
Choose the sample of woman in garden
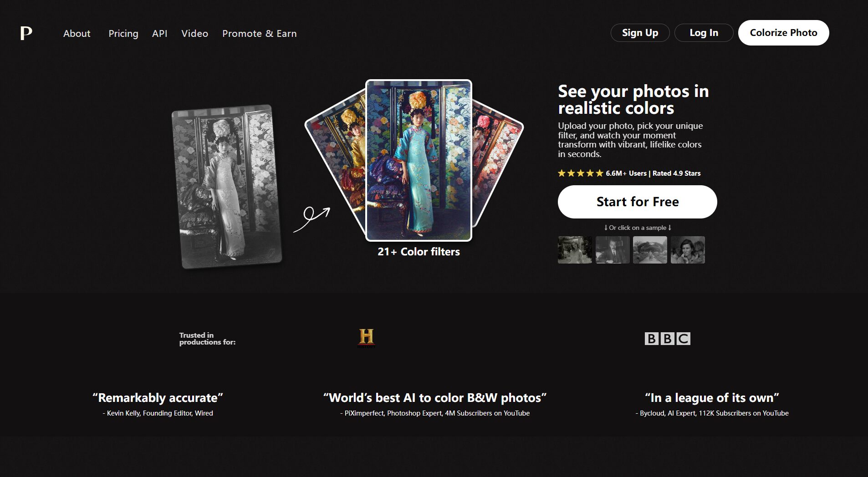(575, 250)
